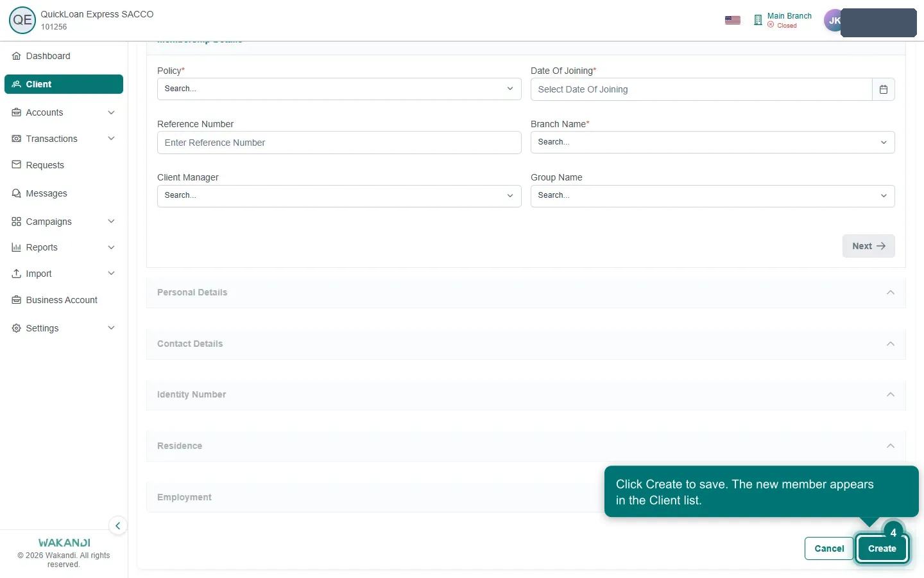
Task: Open the Accounts sidebar item
Action: pos(64,112)
